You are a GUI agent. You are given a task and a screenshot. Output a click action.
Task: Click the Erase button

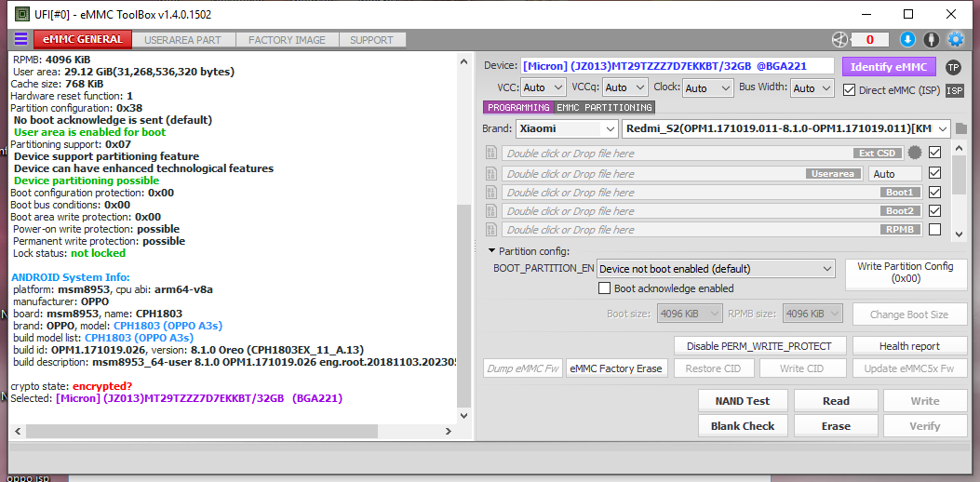(x=836, y=426)
